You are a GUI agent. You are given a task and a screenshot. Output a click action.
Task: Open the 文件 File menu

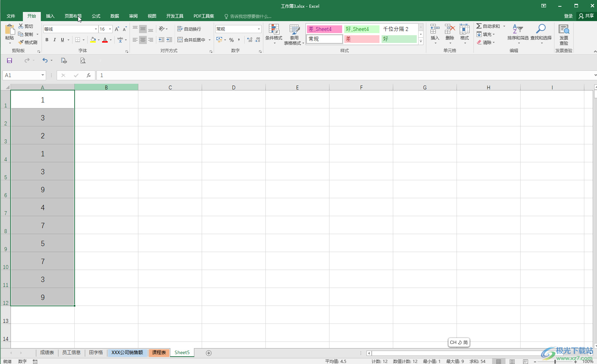click(11, 16)
